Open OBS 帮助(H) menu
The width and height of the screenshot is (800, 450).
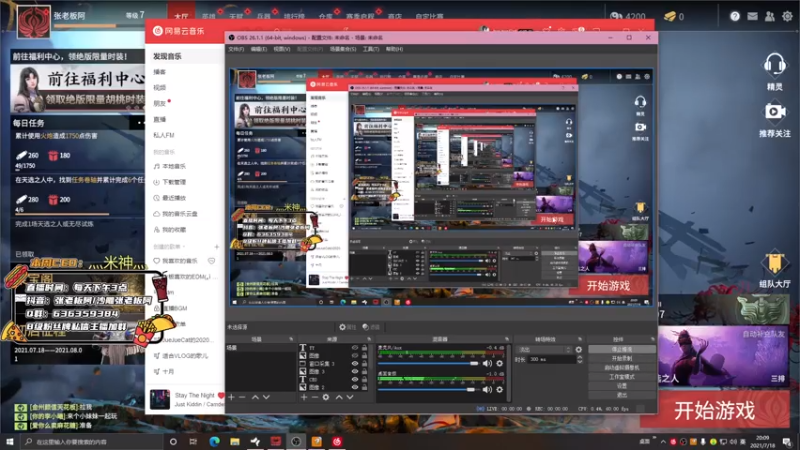394,49
